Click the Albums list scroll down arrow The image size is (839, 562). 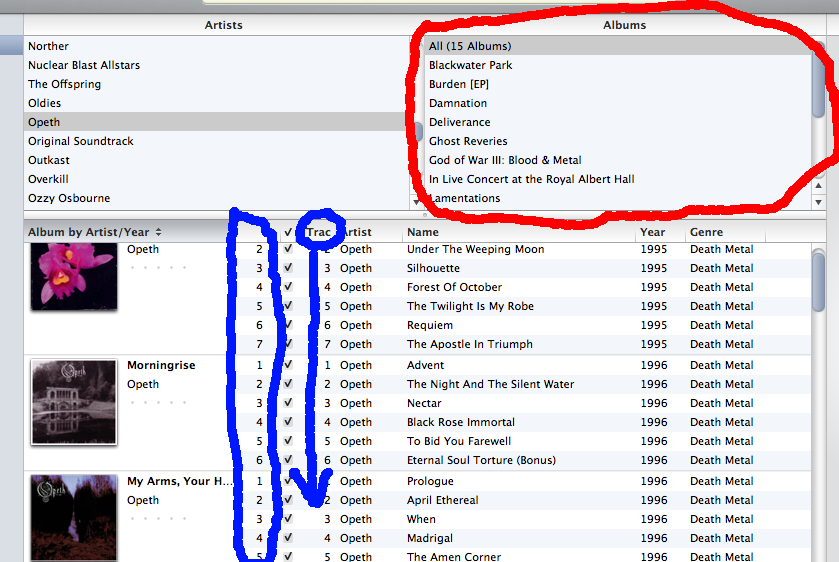click(818, 202)
